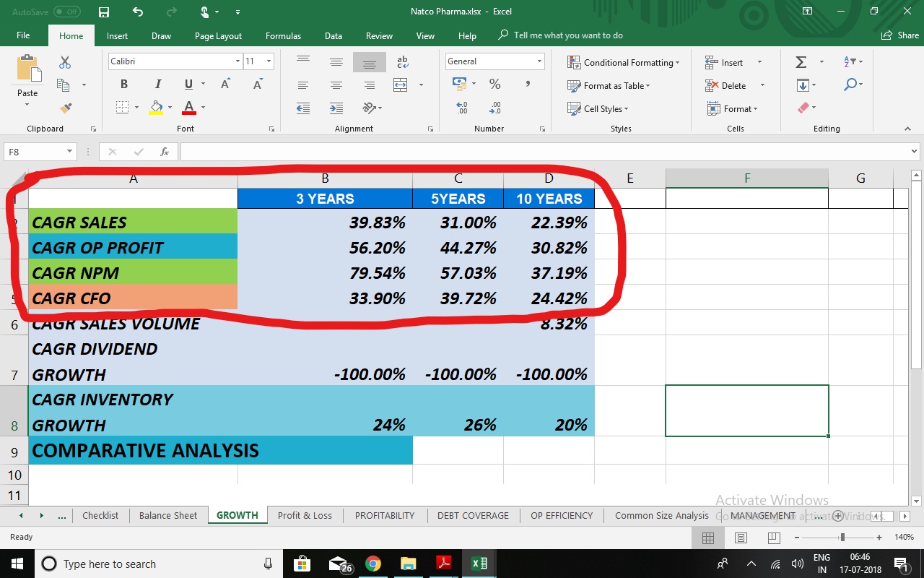This screenshot has width=924, height=578.
Task: Click the yellow fill color swatch
Action: click(156, 108)
